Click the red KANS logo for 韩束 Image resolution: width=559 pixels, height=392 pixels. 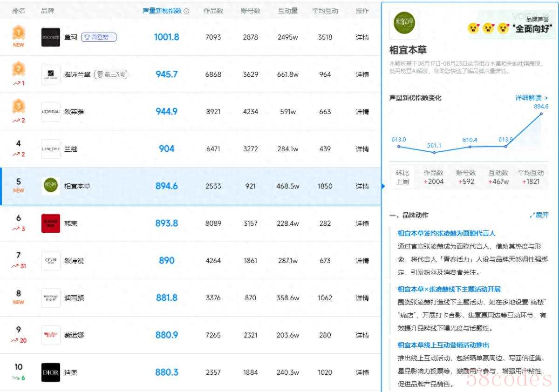(50, 223)
